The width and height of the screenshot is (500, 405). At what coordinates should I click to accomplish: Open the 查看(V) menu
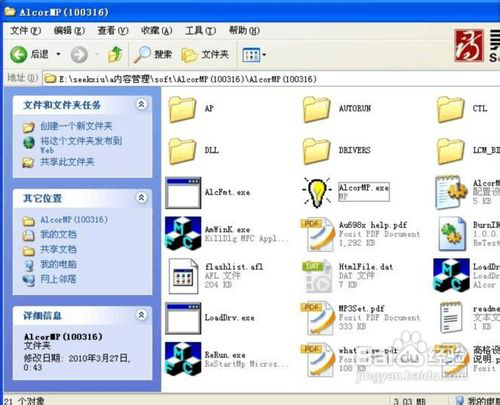[113, 31]
